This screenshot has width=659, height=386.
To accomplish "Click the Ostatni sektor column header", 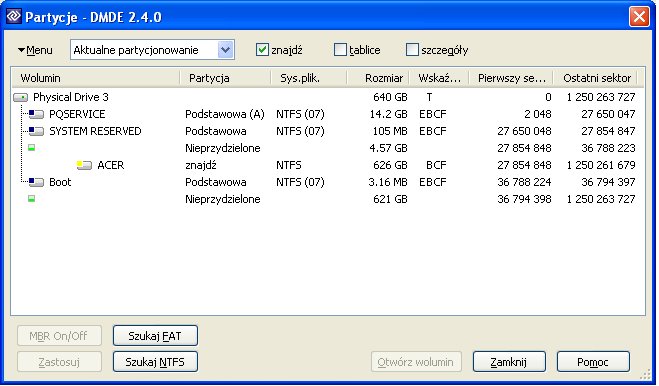I will 596,78.
